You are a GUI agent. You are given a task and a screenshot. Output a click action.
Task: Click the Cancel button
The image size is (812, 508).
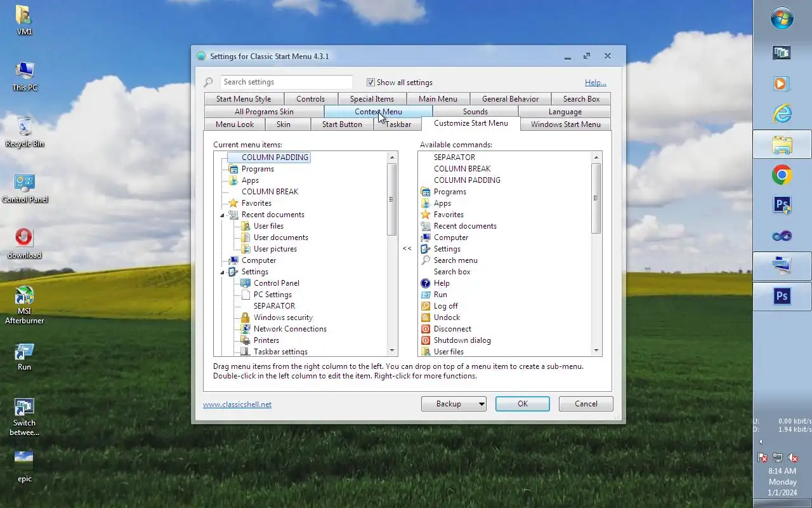pyautogui.click(x=586, y=404)
